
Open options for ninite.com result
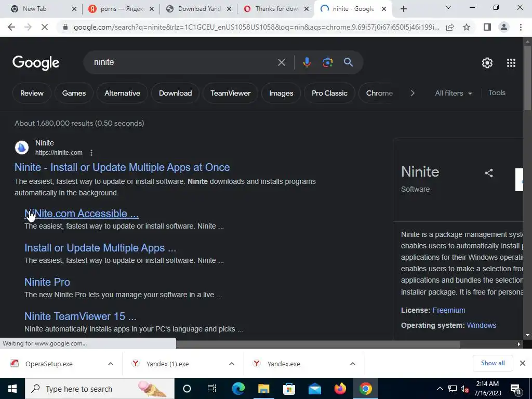tap(91, 153)
